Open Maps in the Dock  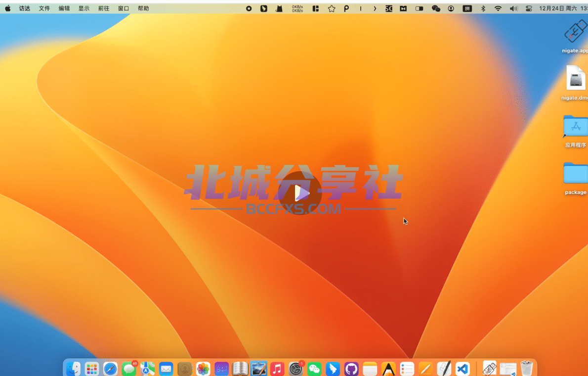coord(147,369)
